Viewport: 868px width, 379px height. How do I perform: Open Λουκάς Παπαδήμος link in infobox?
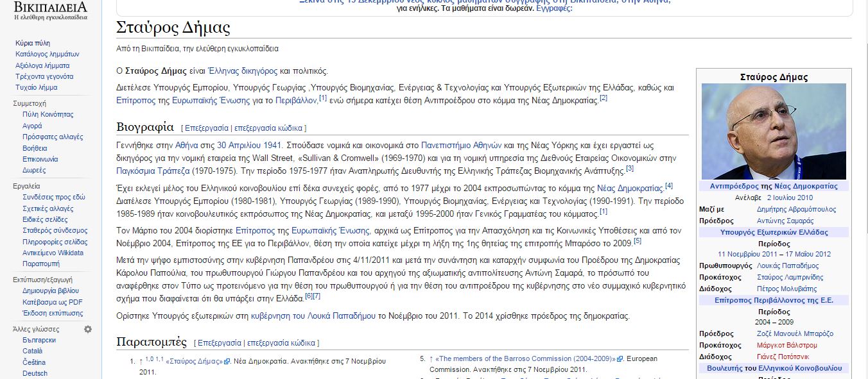click(x=788, y=265)
